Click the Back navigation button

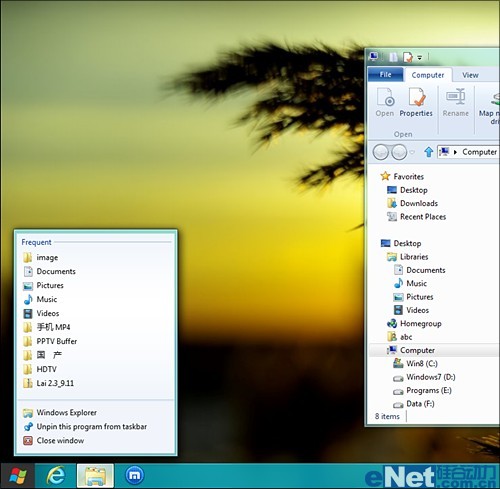click(381, 152)
